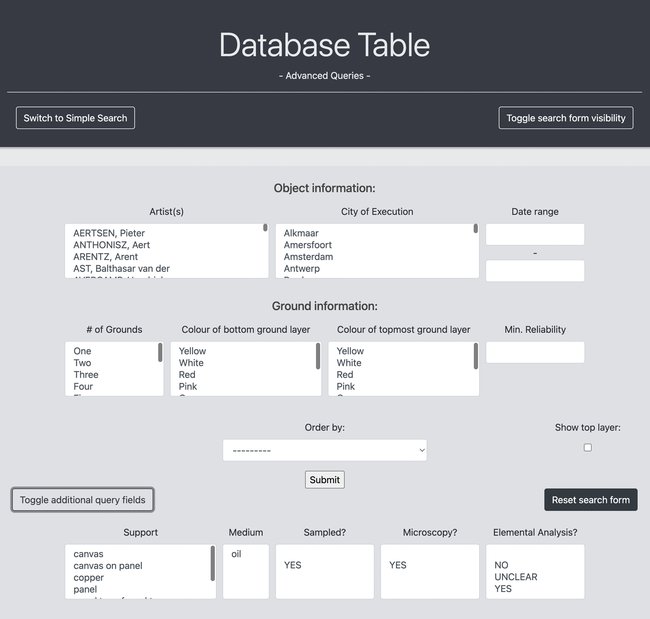The image size is (650, 619).
Task: Click the Min. Reliability input field
Action: click(535, 352)
